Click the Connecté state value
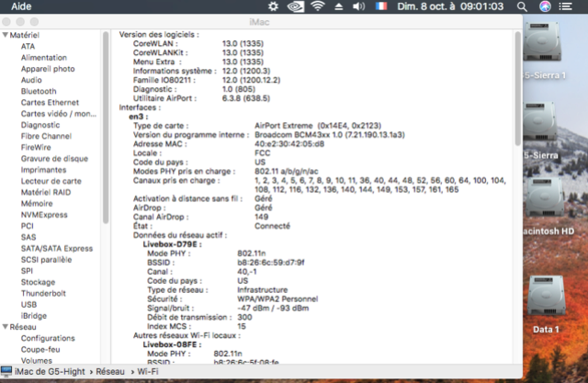The height and width of the screenshot is (383, 588). pos(272,226)
